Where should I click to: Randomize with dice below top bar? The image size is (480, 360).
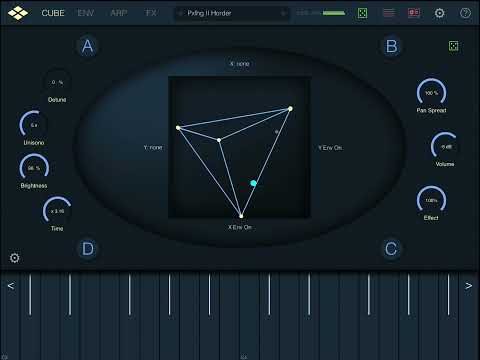[453, 46]
